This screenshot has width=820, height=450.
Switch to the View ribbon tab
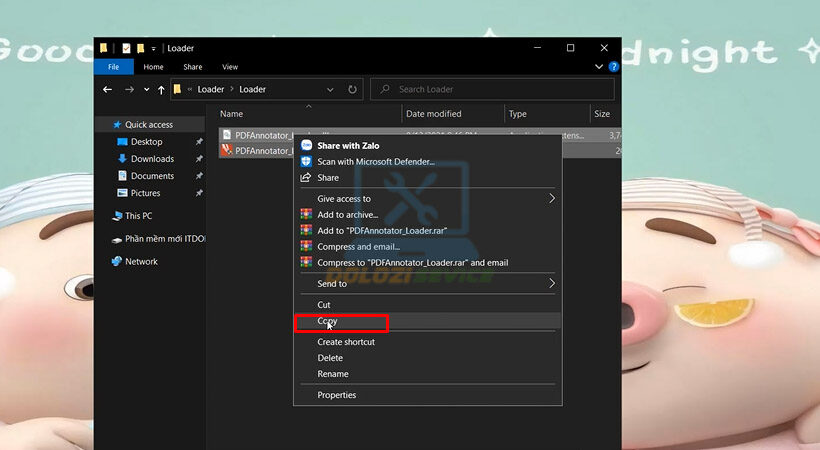pos(230,67)
